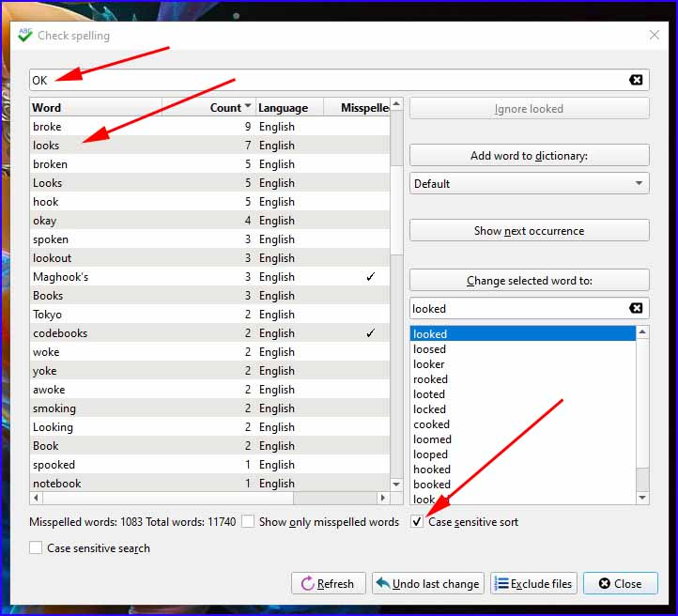Click word list scroll up arrow

[x=396, y=104]
